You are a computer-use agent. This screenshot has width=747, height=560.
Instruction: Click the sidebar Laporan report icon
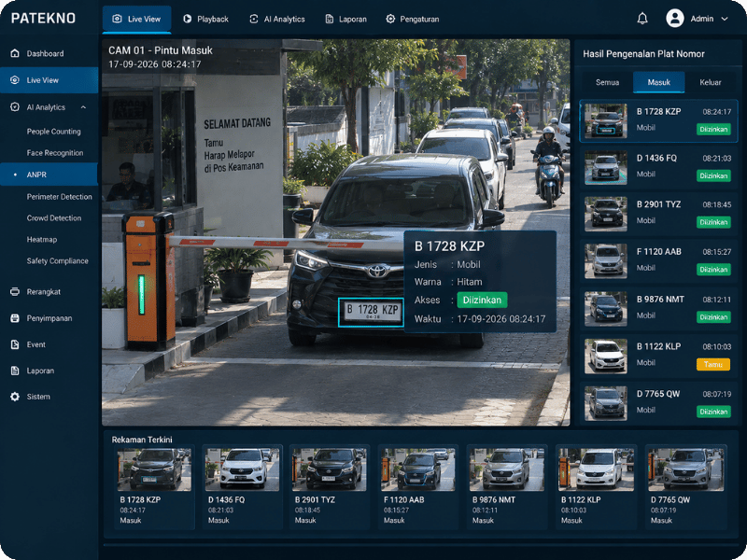pos(15,371)
